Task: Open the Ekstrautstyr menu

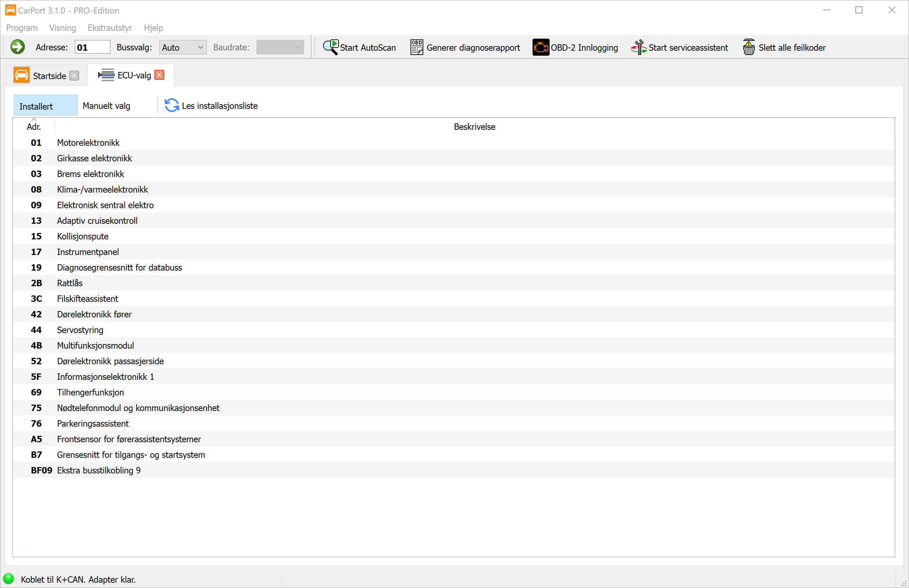Action: [x=110, y=28]
